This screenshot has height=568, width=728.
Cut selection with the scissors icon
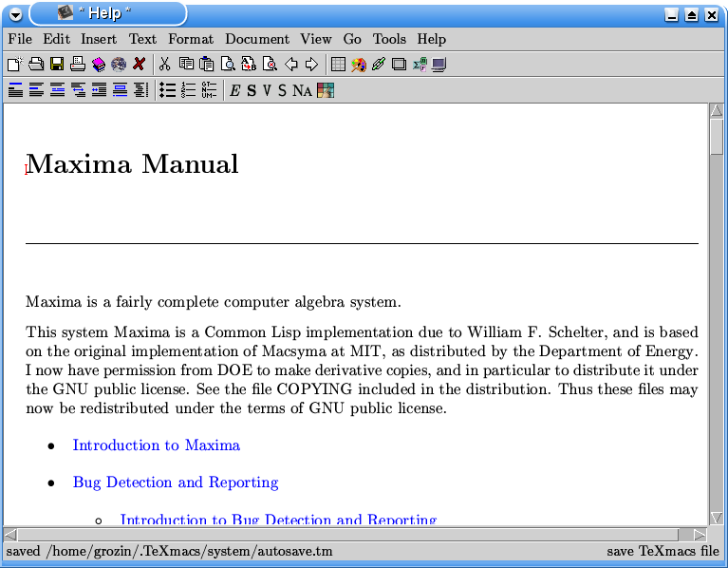point(164,64)
